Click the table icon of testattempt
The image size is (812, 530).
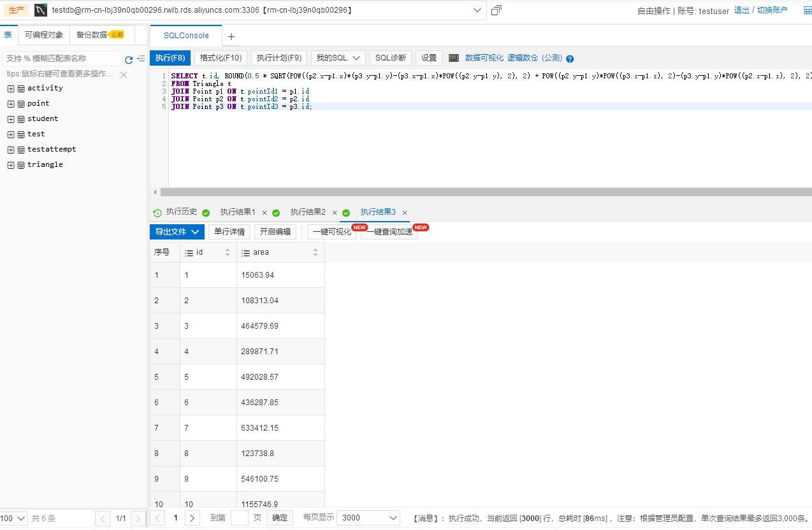click(x=21, y=150)
